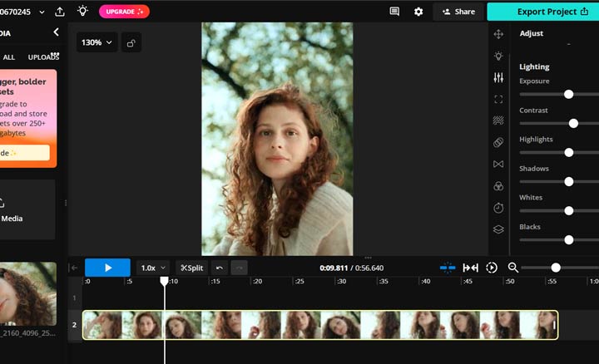The height and width of the screenshot is (364, 599).
Task: Adjust the Whites slider handle
Action: point(569,210)
